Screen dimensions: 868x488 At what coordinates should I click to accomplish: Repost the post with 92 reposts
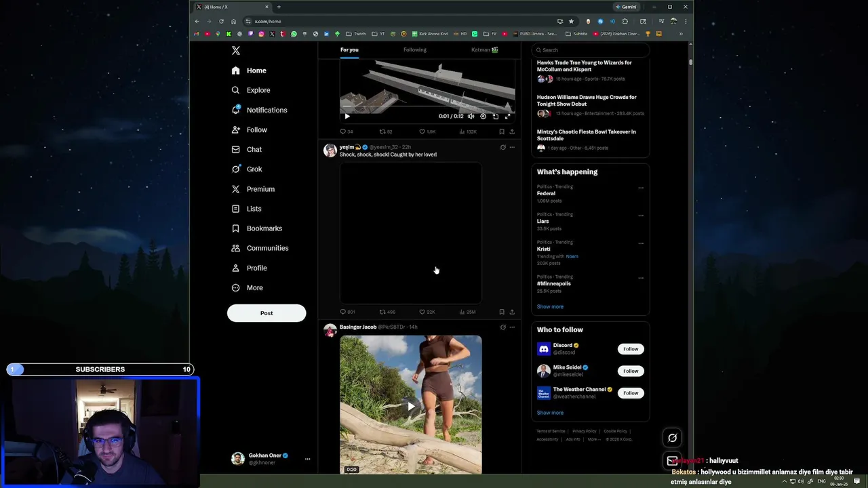click(385, 131)
